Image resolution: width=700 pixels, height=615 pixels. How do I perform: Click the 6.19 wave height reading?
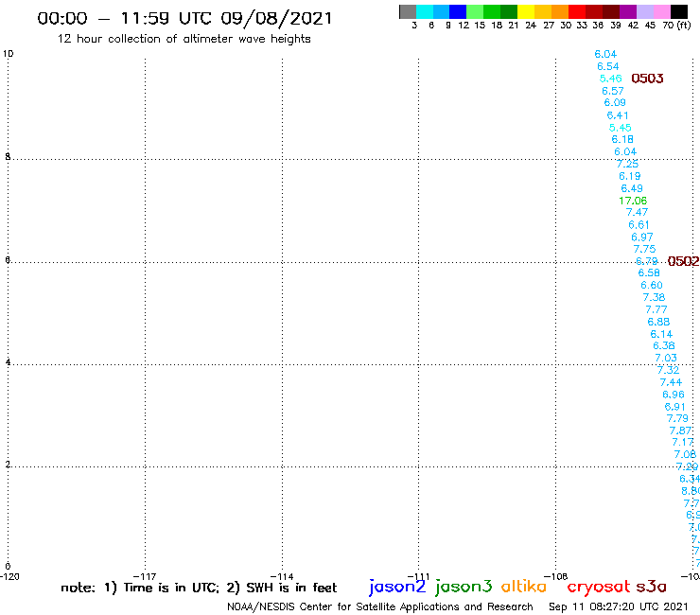[629, 176]
